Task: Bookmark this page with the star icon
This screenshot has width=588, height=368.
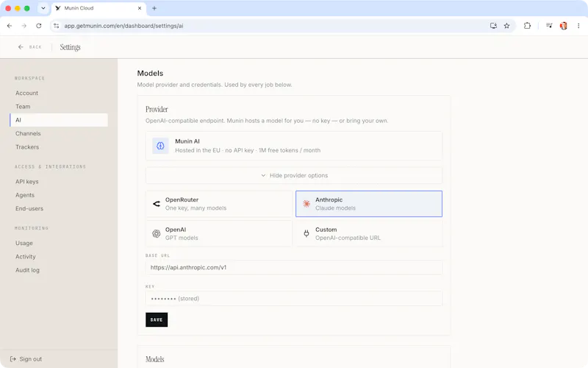Action: [507, 26]
